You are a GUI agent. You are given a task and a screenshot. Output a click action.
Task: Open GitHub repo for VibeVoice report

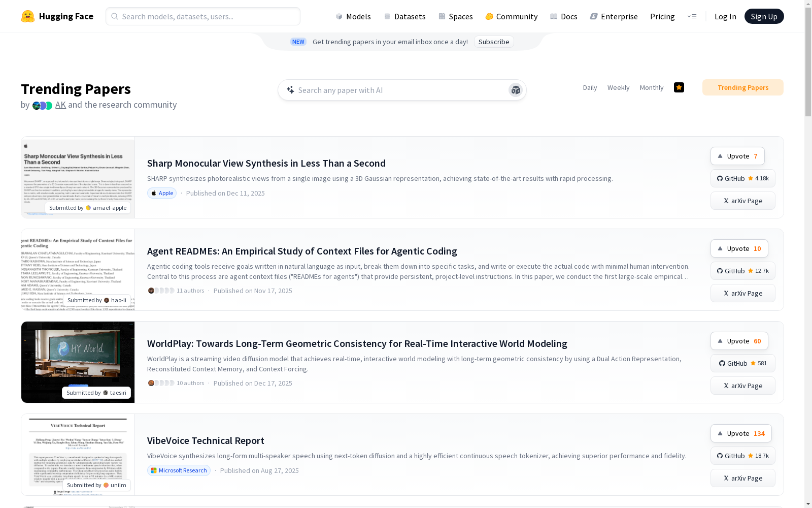coord(743,456)
